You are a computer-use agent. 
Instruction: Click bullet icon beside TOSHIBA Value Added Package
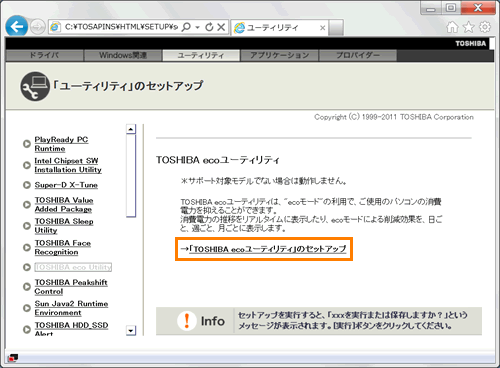pos(27,205)
